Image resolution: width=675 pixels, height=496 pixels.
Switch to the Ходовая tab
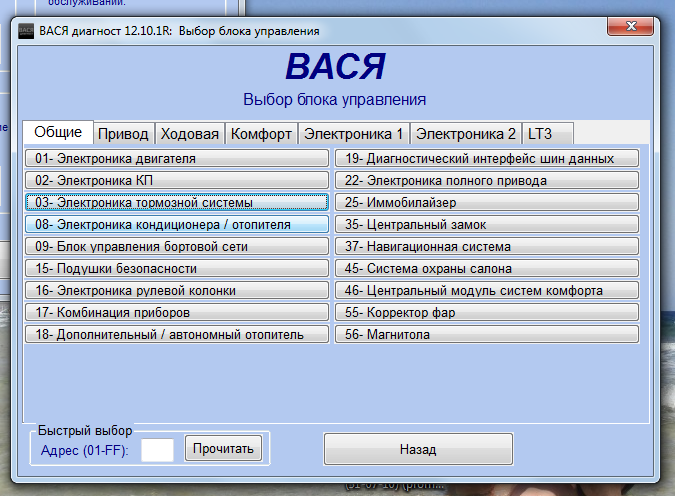point(190,134)
